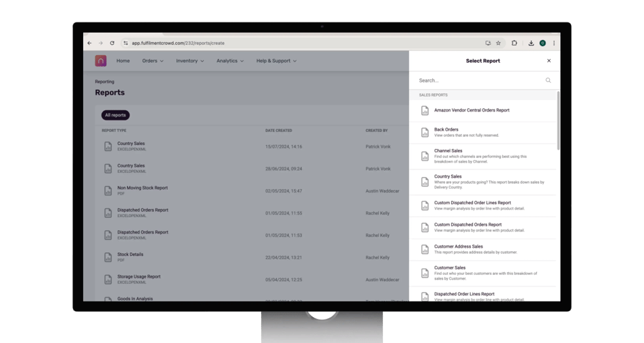The image size is (644, 343).
Task: Choose Country Sales in the Select Report list
Action: click(482, 182)
